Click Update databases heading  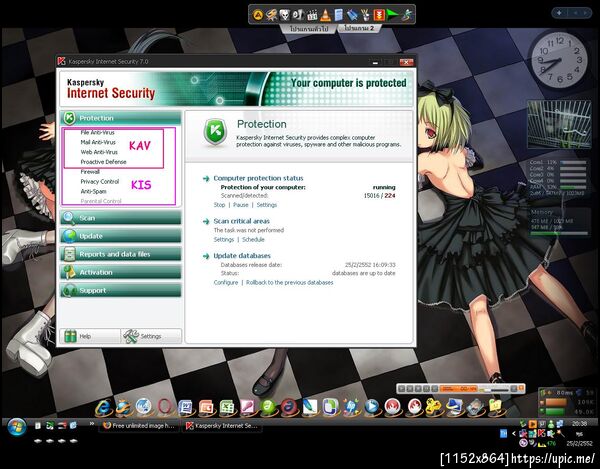[242, 256]
